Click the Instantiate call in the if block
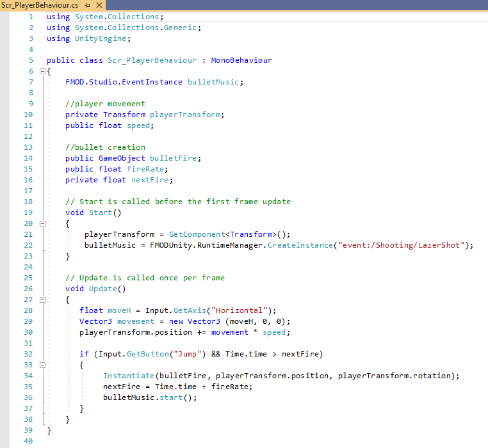The height and width of the screenshot is (448, 488). coord(128,376)
